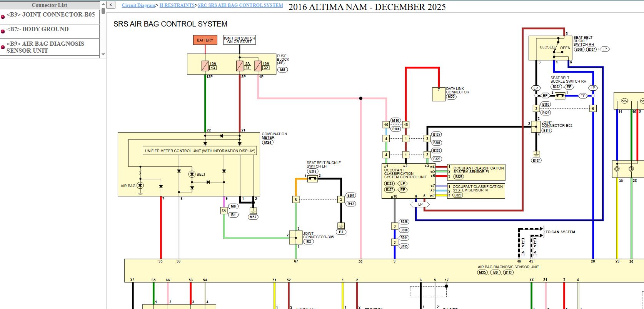Click the IGNITION SWITCH ON OR START box

[240, 40]
